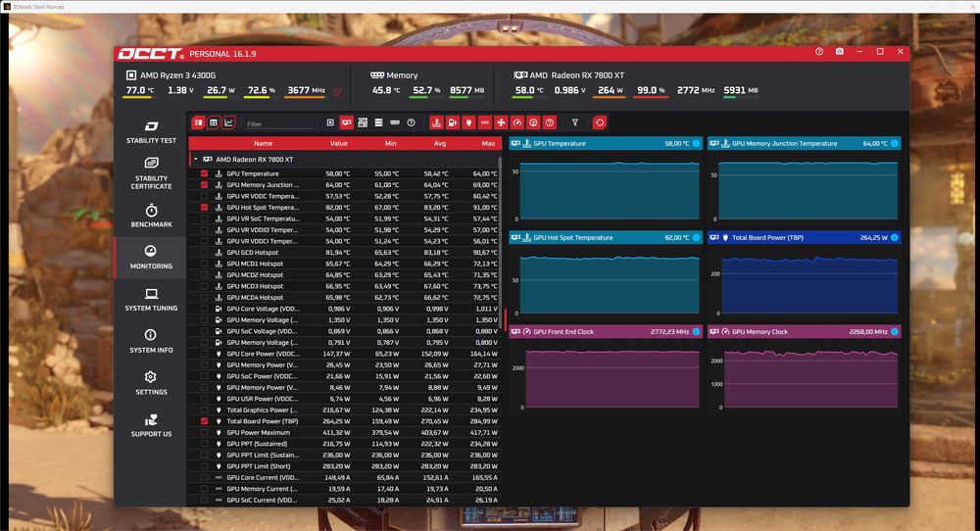
Task: Switch to graph-only view icon
Action: tap(228, 123)
